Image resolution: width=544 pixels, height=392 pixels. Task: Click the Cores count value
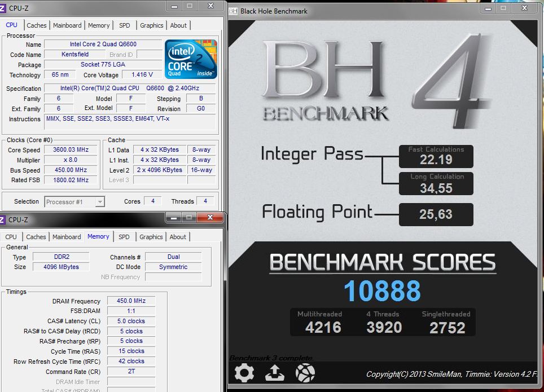pos(153,201)
